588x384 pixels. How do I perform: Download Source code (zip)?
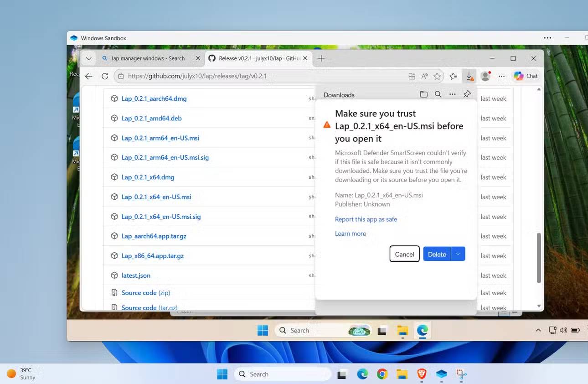click(x=146, y=293)
